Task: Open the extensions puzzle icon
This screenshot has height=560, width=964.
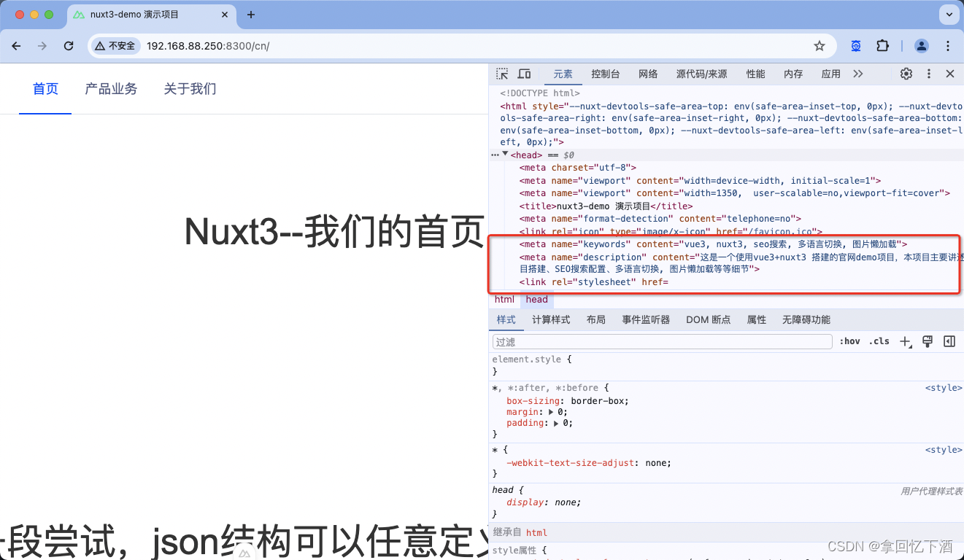Action: click(x=882, y=46)
